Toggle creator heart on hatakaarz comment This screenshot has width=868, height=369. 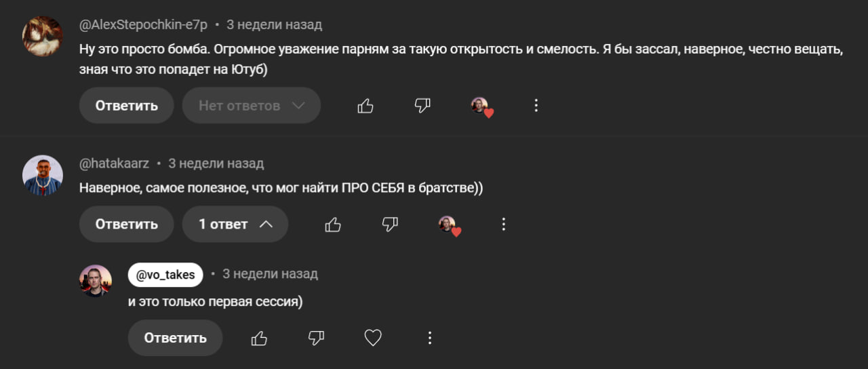449,226
